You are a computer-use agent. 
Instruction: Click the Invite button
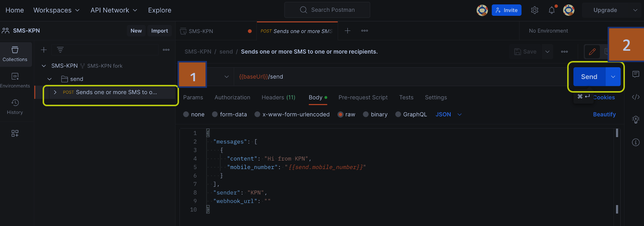click(507, 10)
